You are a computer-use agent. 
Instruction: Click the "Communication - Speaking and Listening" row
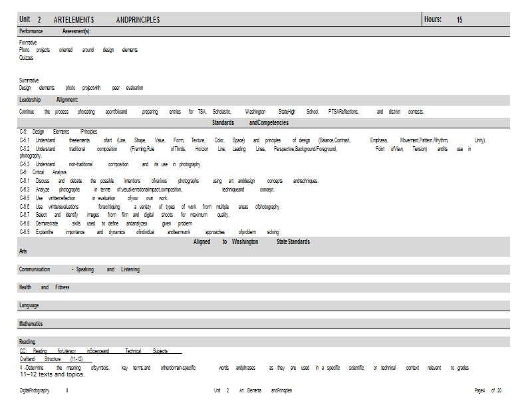[x=263, y=269]
